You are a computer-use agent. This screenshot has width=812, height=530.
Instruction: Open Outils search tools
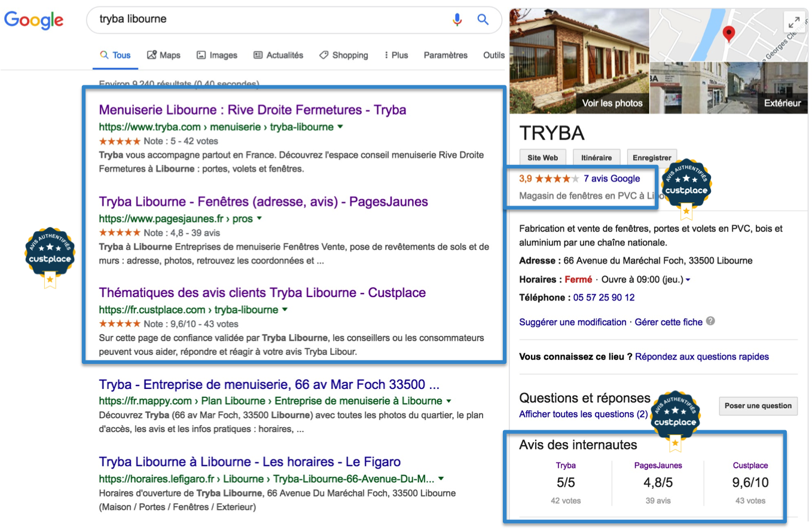click(494, 55)
